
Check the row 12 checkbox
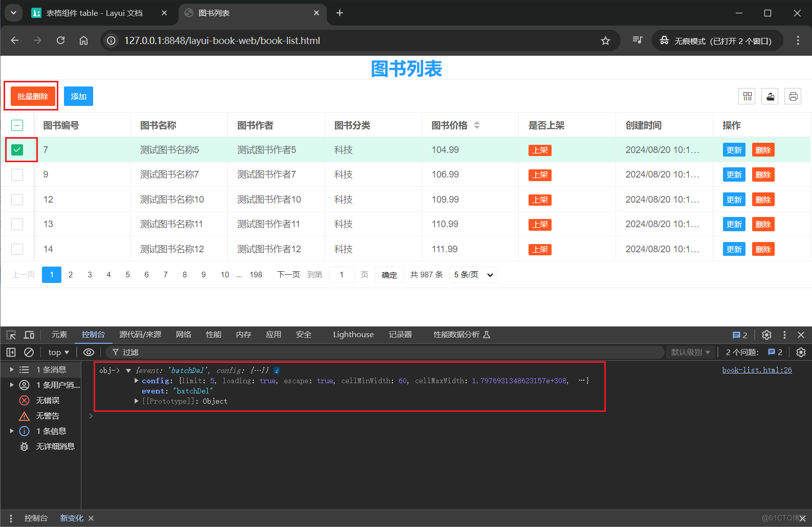coord(17,200)
